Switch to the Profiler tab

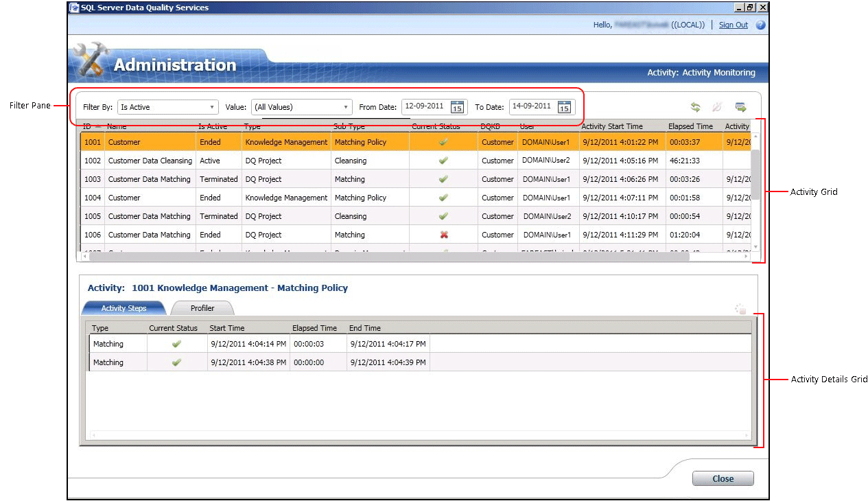[202, 307]
